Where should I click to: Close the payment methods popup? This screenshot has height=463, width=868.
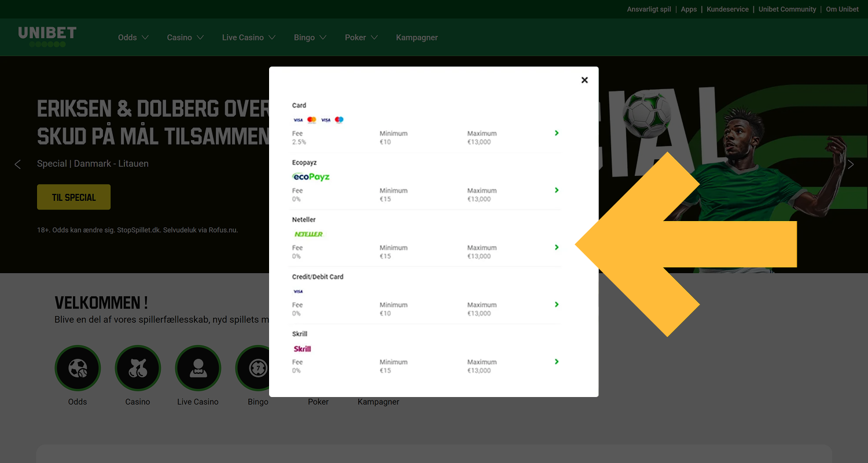tap(584, 80)
